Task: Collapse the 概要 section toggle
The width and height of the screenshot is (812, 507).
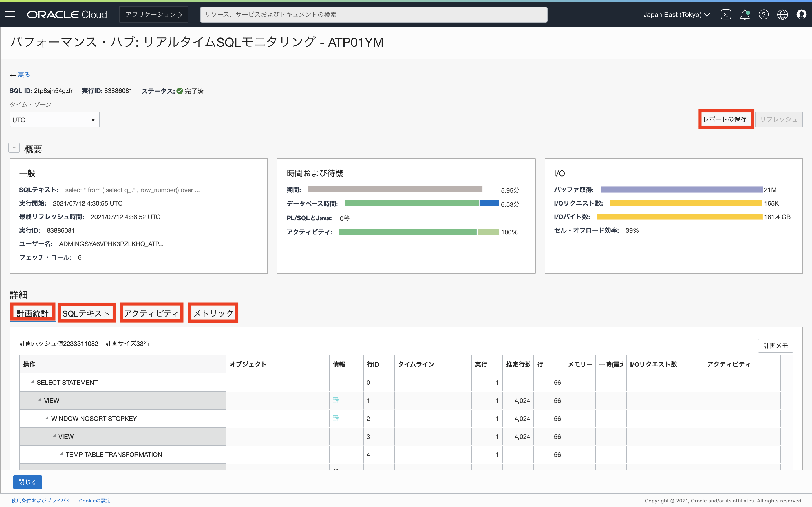Action: coord(14,148)
